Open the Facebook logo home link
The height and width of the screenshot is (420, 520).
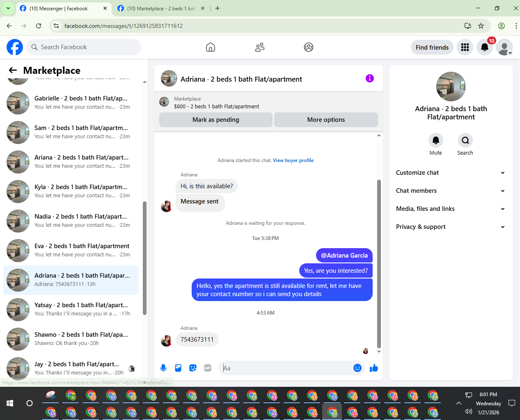pyautogui.click(x=15, y=47)
